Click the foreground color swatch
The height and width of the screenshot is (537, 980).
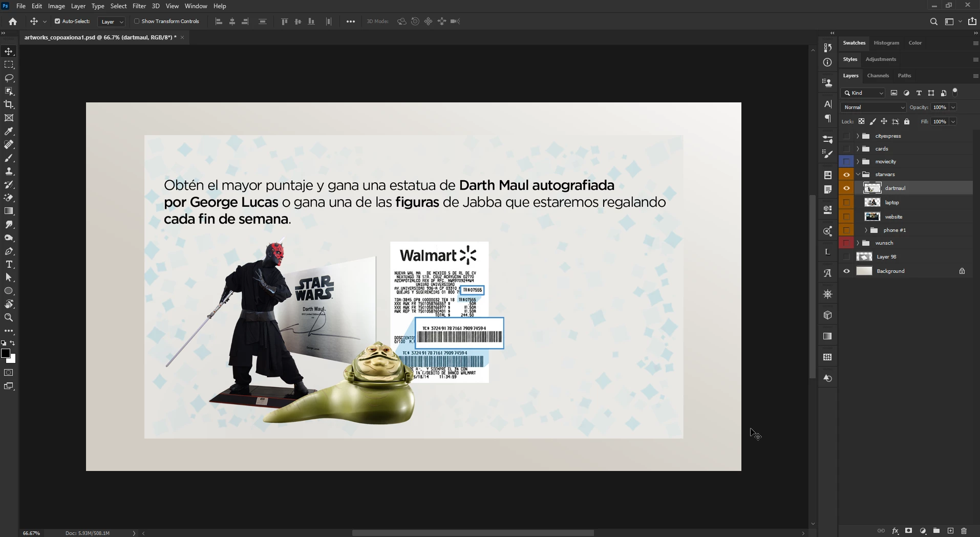pyautogui.click(x=6, y=353)
